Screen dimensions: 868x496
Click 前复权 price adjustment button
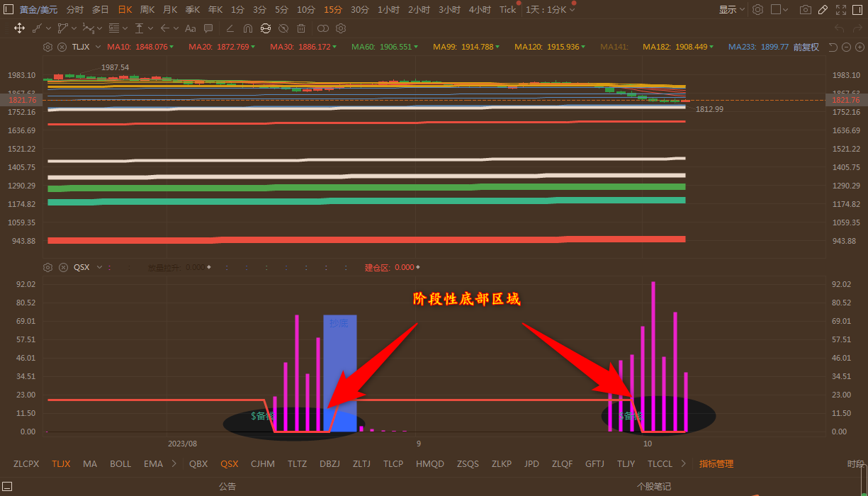806,47
